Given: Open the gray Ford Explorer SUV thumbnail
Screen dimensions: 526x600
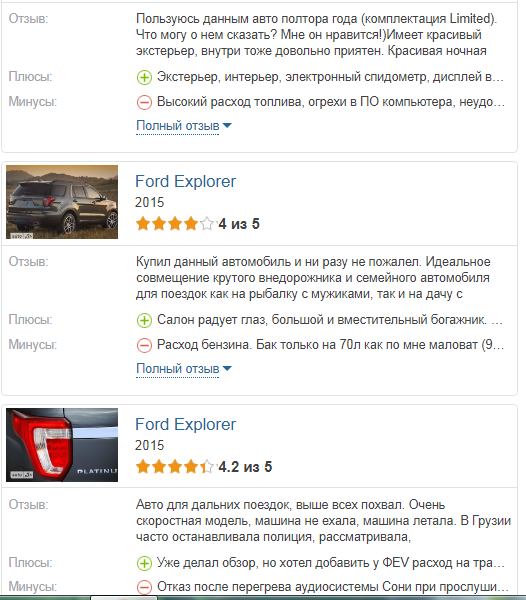Looking at the screenshot, I should coord(62,202).
